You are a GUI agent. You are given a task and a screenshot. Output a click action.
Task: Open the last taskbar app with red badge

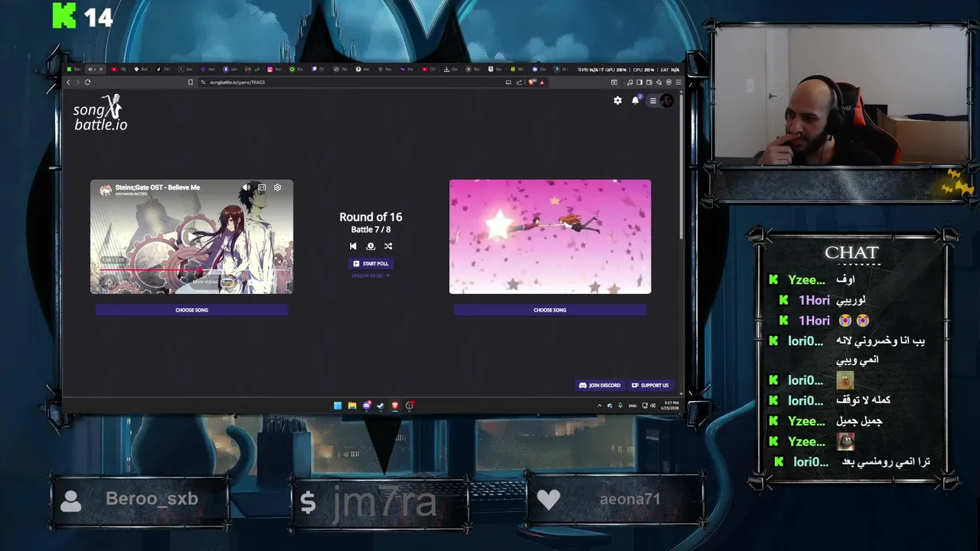(x=410, y=406)
